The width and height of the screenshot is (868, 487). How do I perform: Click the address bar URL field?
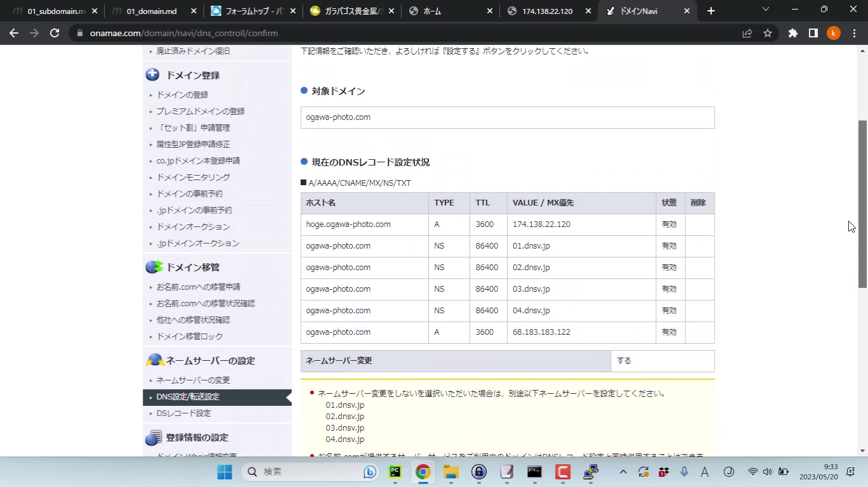tap(406, 33)
